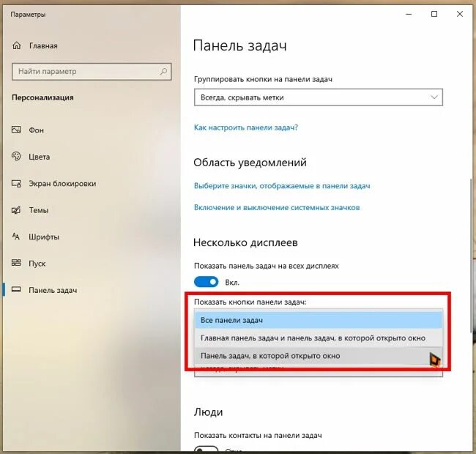Minimize the Параметры window
Screen dimensions: 476x454
point(409,14)
